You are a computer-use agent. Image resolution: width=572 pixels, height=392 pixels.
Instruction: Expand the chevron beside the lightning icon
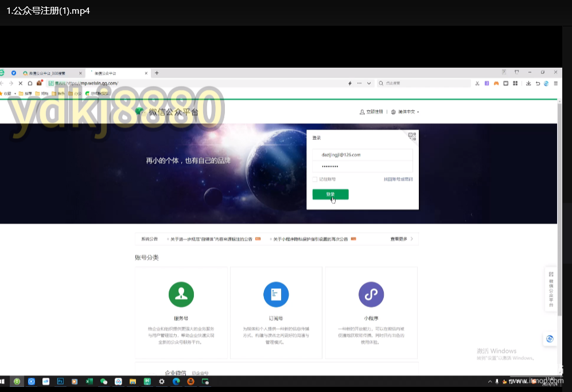tap(368, 84)
